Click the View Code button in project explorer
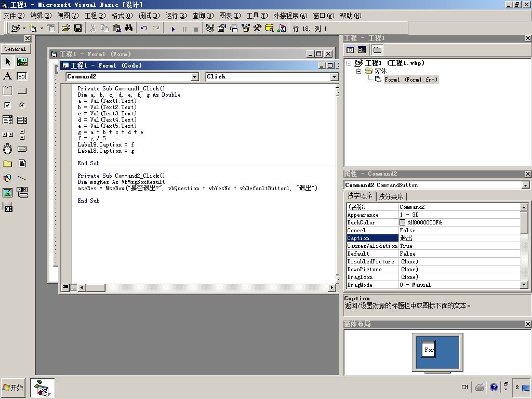 click(x=350, y=50)
